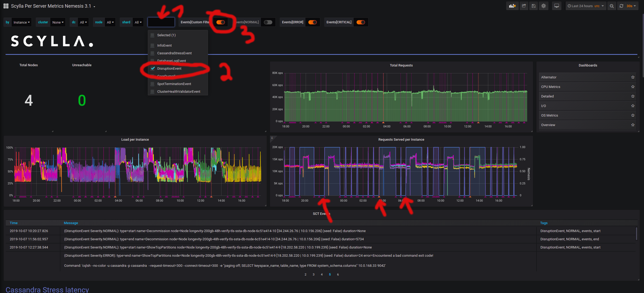Expand the node All dropdown
The image size is (644, 293).
(110, 22)
